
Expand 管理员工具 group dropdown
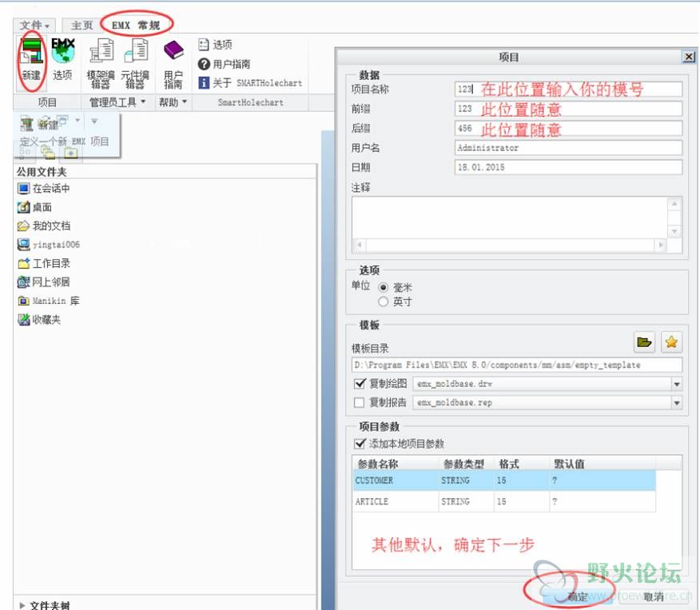[117, 102]
